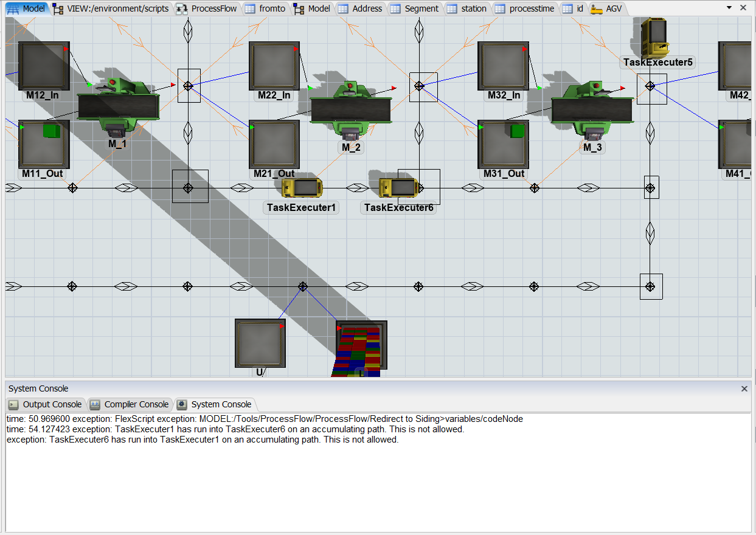Screen dimensions: 756x535
Task: Select the TaskExecuter1 AGV vehicle
Action: pos(302,188)
